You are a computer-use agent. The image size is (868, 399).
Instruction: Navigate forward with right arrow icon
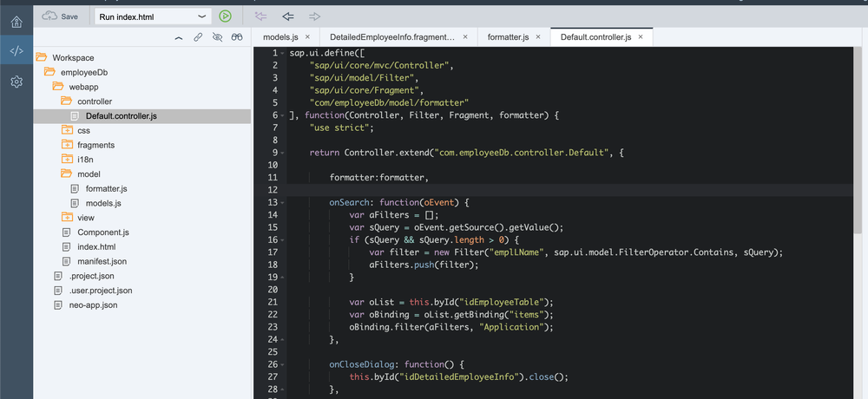point(315,16)
